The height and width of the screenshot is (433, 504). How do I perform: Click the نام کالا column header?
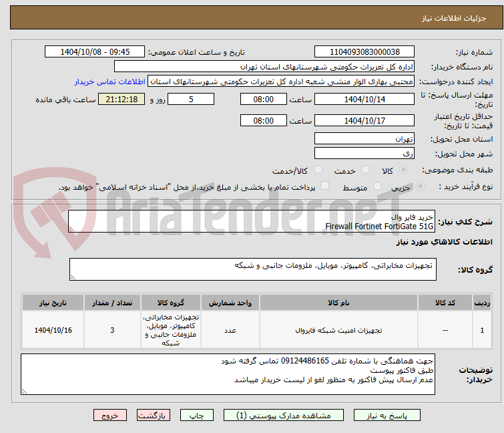(x=338, y=303)
